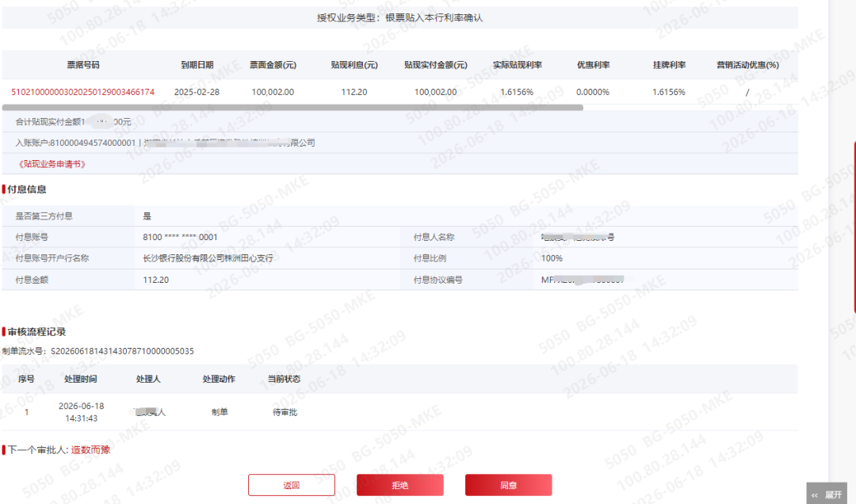
Task: Expand the 展开 side panel
Action: pos(827,494)
